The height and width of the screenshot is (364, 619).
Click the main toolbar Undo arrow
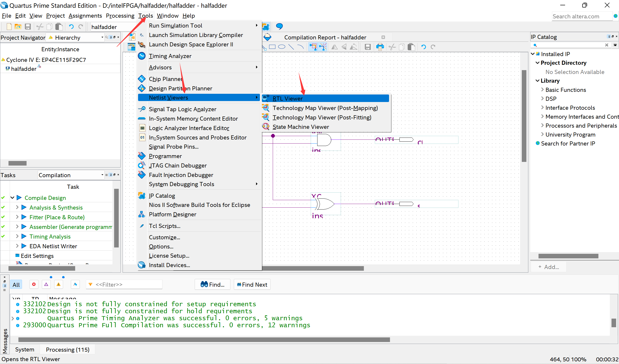[x=71, y=27]
